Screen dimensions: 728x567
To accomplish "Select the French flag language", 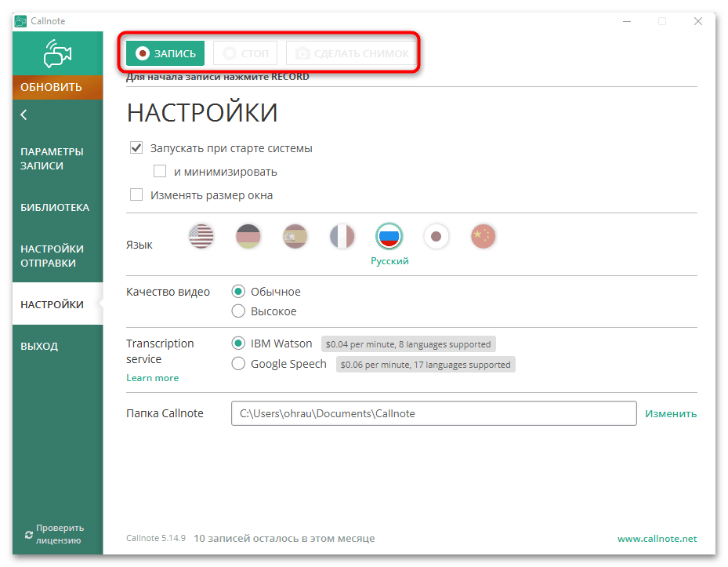I will (342, 236).
